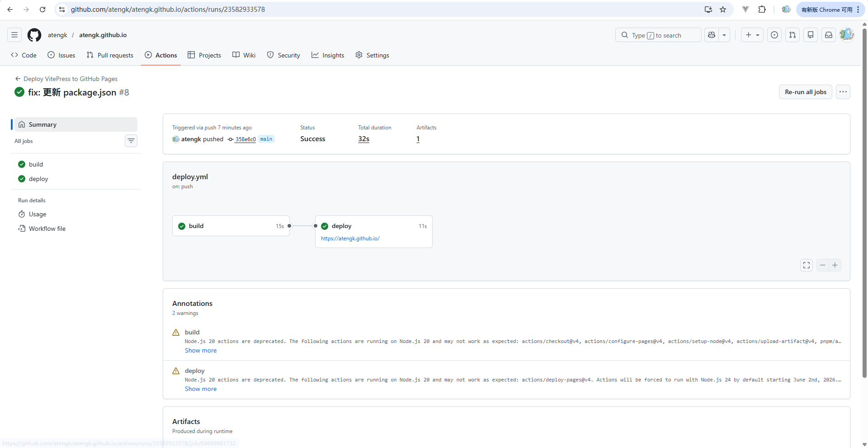Image resolution: width=868 pixels, height=448 pixels.
Task: Open the notifications inbox icon
Action: pyautogui.click(x=828, y=35)
